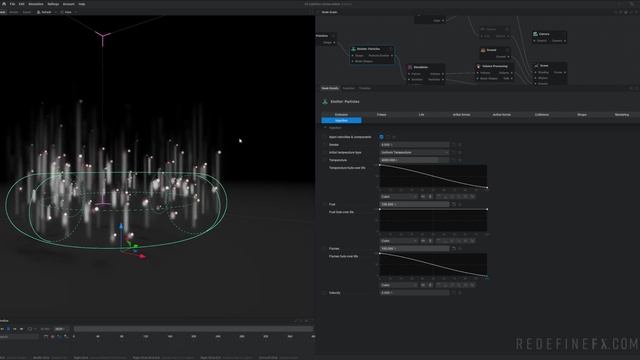
Task: Toggle the Emitter: Particles node enable box
Action: 391,49
